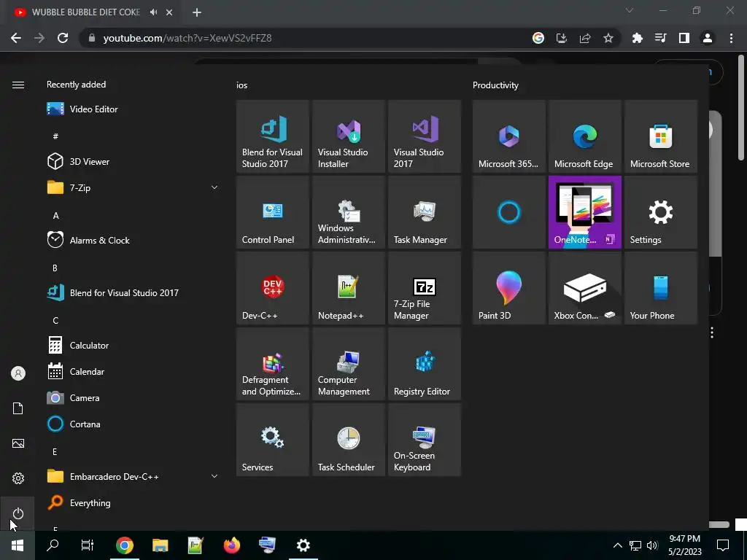Launch Visual Studio Installer tile
Viewport: 747px width, 560px height.
(348, 136)
